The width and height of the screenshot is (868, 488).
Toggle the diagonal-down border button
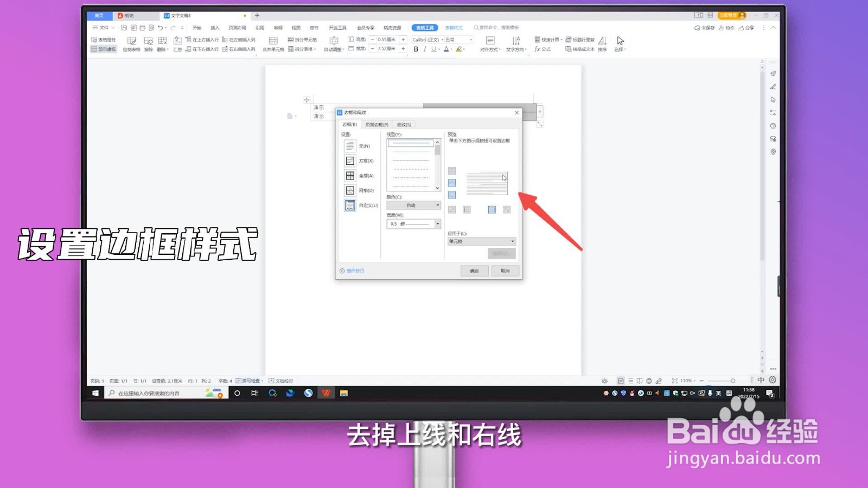(x=507, y=210)
